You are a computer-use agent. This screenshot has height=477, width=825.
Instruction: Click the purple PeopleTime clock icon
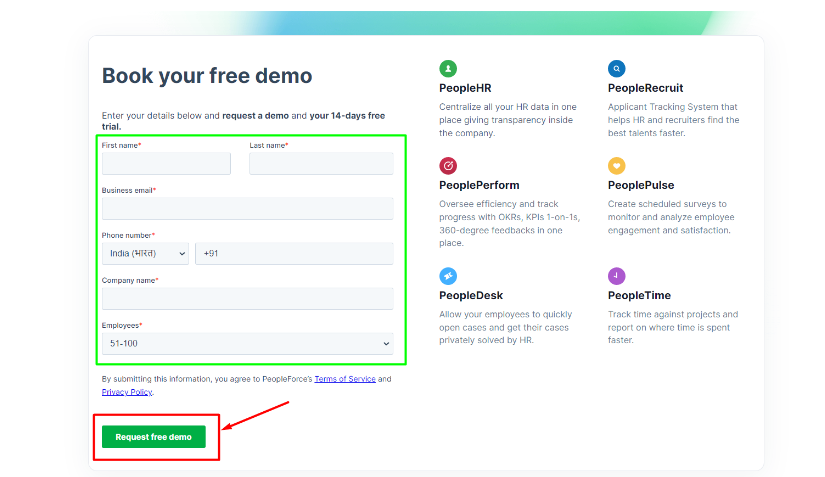pos(617,276)
